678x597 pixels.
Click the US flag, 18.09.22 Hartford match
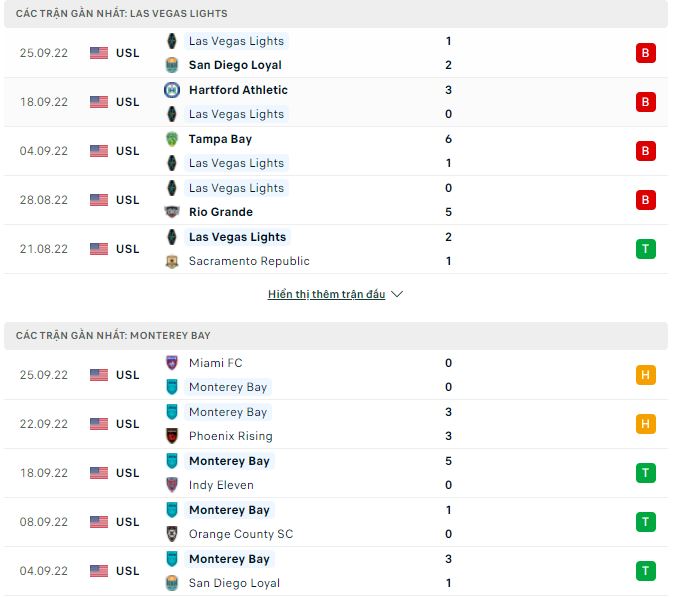tap(99, 102)
